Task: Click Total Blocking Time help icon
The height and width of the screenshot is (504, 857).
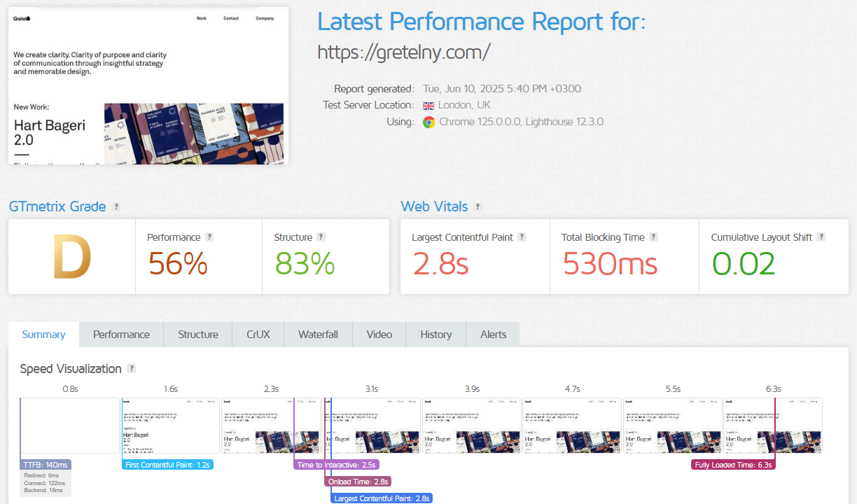Action: point(653,237)
